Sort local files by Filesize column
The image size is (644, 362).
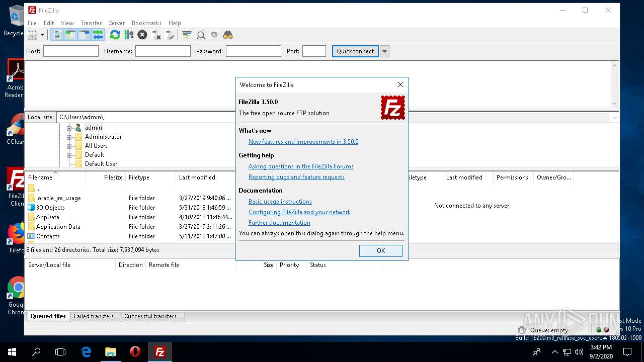click(106, 177)
